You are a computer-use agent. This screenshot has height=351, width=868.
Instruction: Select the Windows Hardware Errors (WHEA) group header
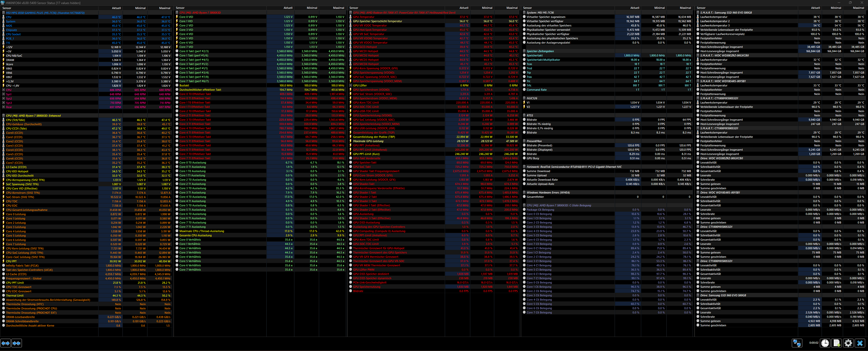[548, 193]
